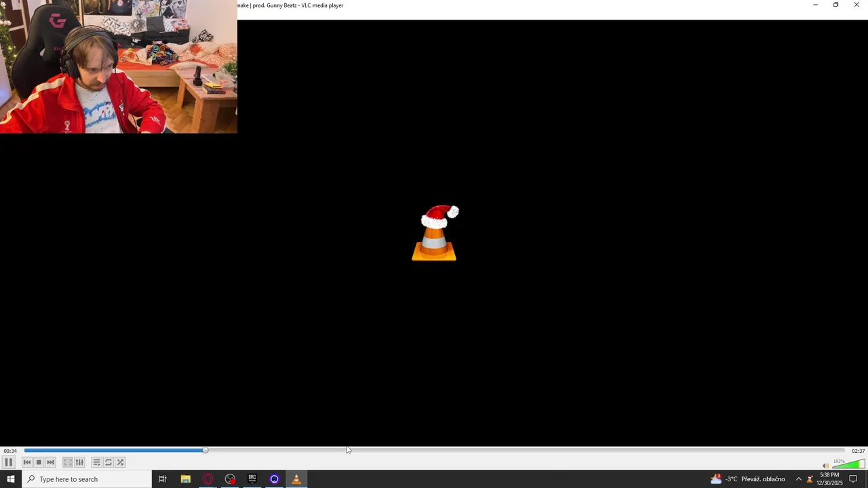Toggle fullscreen video mode
This screenshot has height=488, width=868.
click(68, 462)
